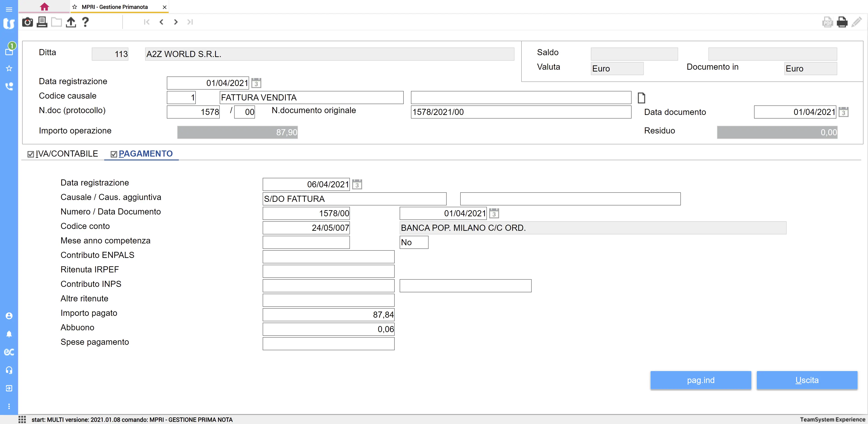Open calendar picker next to Data documento
This screenshot has height=424, width=868.
[843, 112]
